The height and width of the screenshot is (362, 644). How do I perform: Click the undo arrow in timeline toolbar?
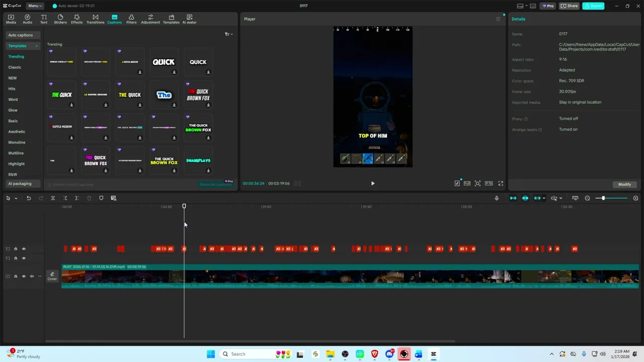tap(29, 198)
